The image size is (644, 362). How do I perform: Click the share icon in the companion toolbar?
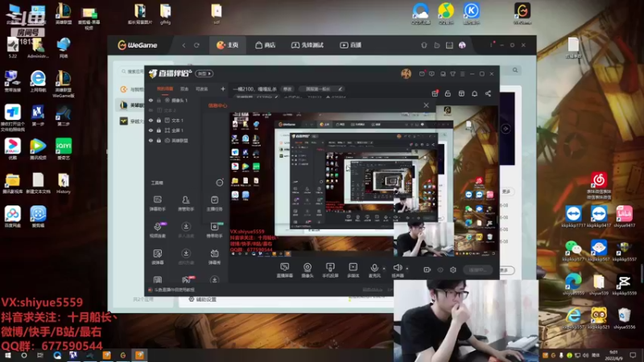(488, 93)
